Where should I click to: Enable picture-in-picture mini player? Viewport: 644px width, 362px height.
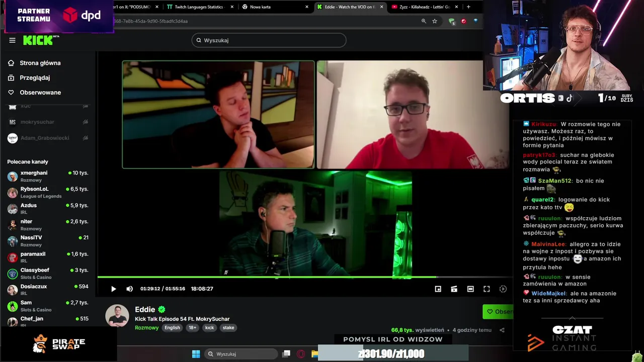(438, 289)
